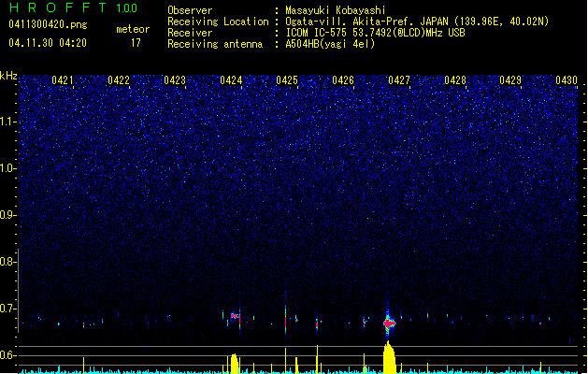Click the large yellow intensity peak below 0427
This screenshot has height=374, width=588.
pos(389,357)
